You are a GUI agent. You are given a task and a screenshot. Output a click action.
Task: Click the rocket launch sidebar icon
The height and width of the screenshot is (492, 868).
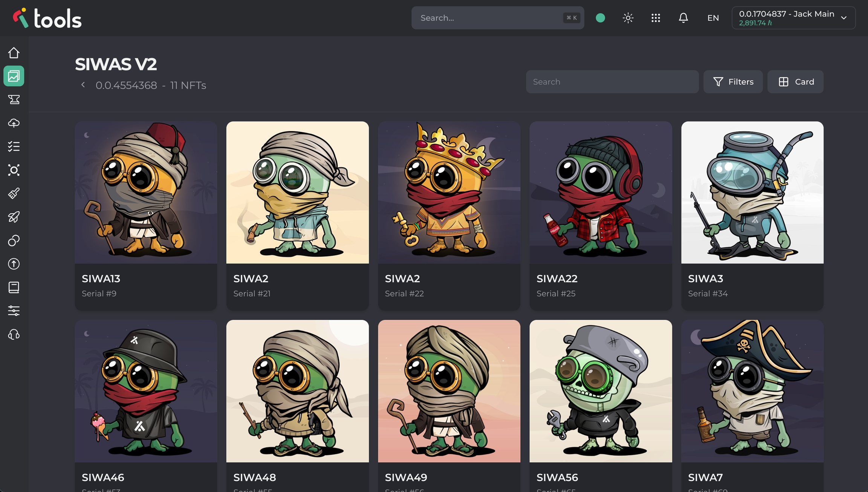(14, 217)
